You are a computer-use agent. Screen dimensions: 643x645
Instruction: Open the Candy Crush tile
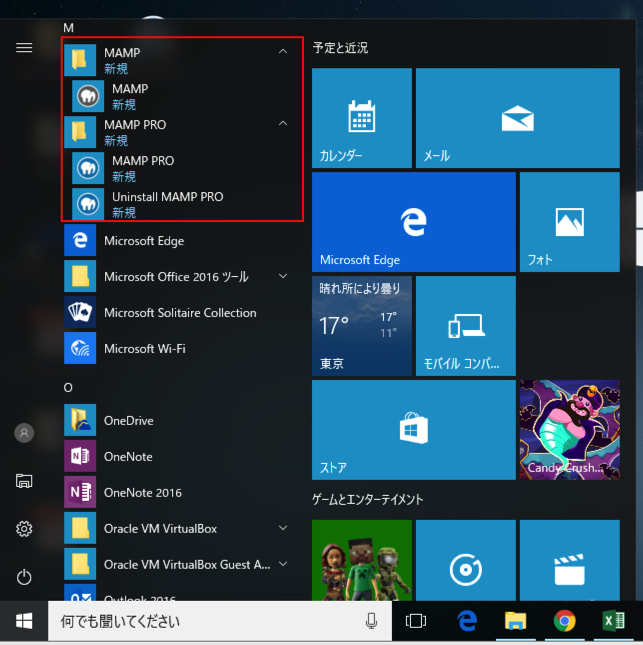pyautogui.click(x=569, y=430)
